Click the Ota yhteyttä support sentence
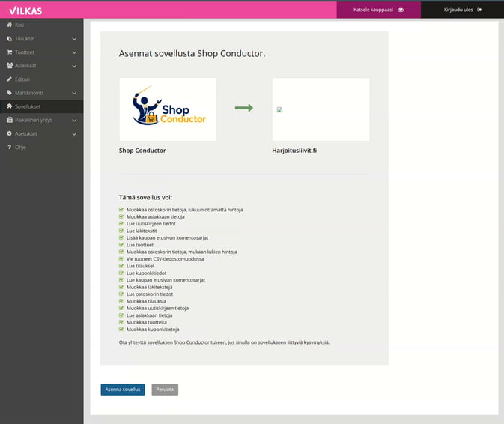 tap(225, 342)
